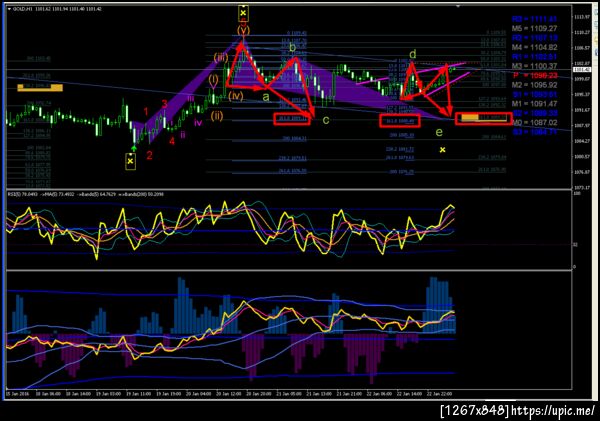
Task: Click the red P pivot level label
Action: click(535, 75)
